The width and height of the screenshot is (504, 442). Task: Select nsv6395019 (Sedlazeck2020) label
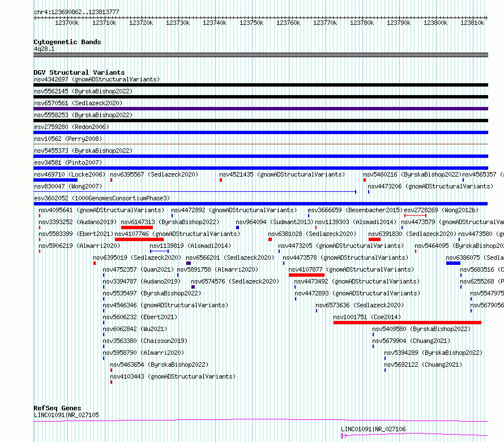(x=137, y=258)
